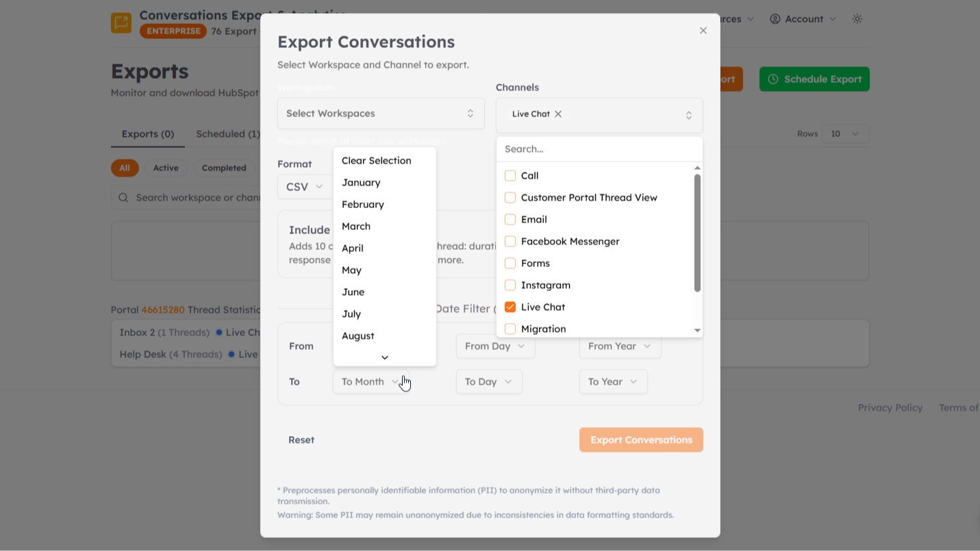Click the Help Desk (4 Threads) entry
The image size is (980, 551).
point(171,355)
